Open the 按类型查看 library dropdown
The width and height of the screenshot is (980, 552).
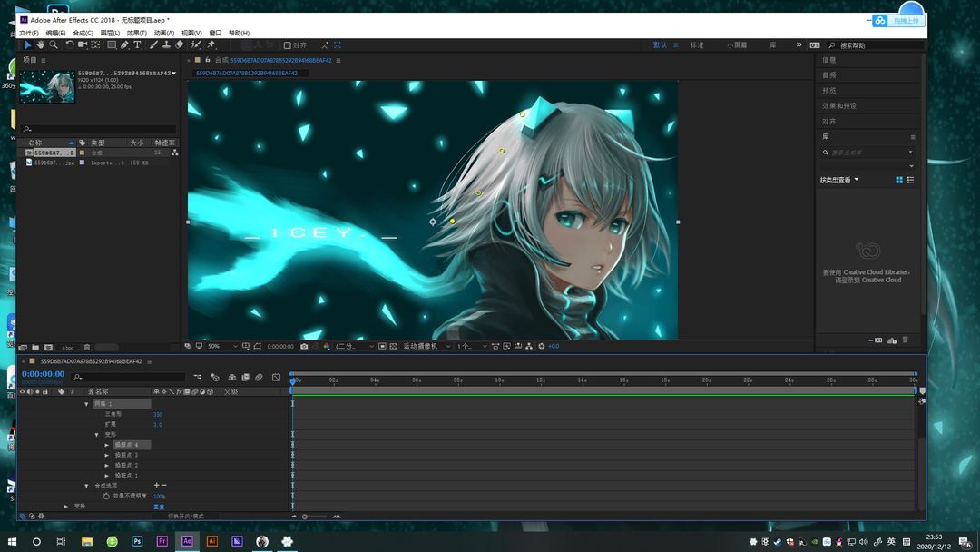pos(839,180)
